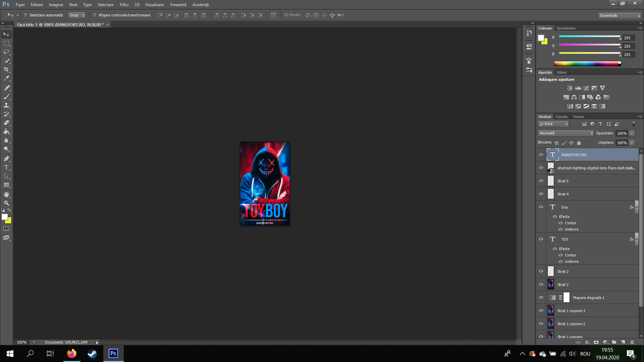Select the Path Selection tool
The height and width of the screenshot is (362, 644).
coord(7,176)
